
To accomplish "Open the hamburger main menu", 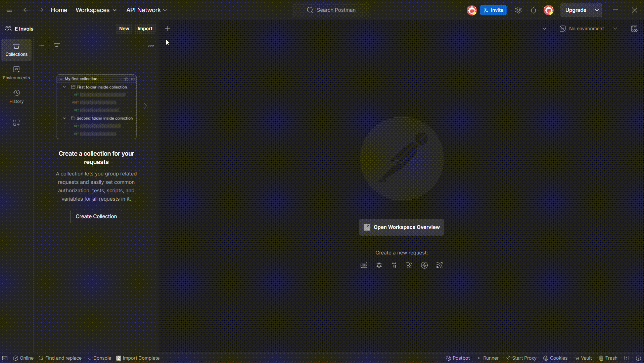I will 9,10.
